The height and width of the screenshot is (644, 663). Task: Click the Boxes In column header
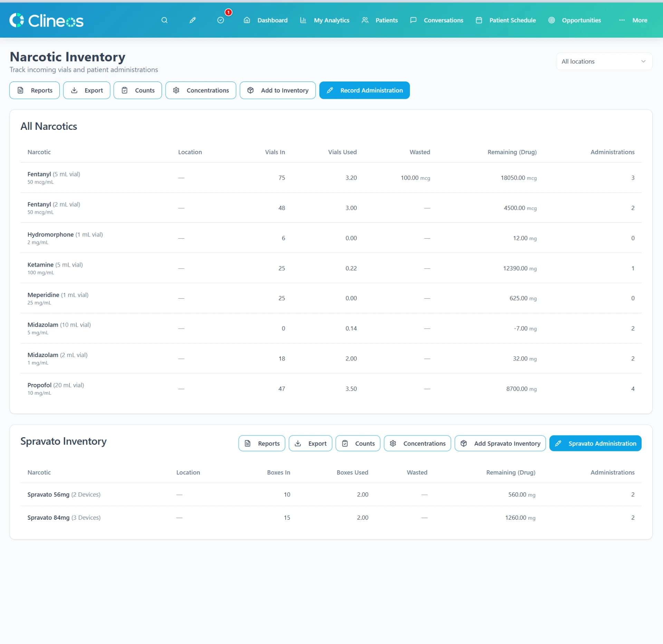click(278, 473)
